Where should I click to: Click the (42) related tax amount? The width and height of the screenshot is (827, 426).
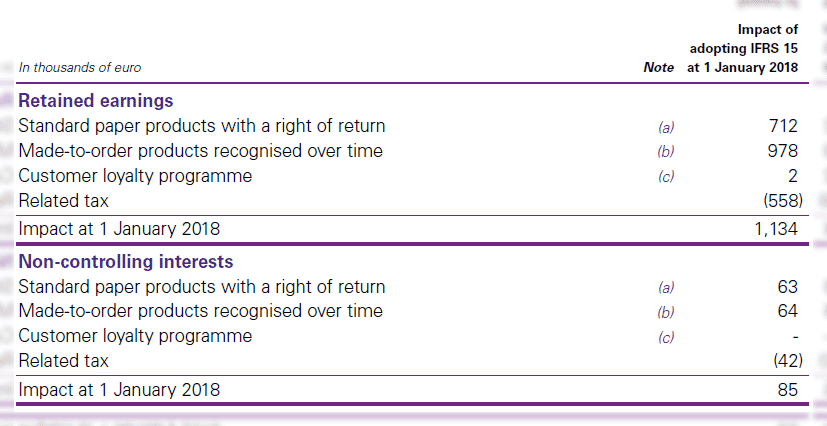click(786, 361)
